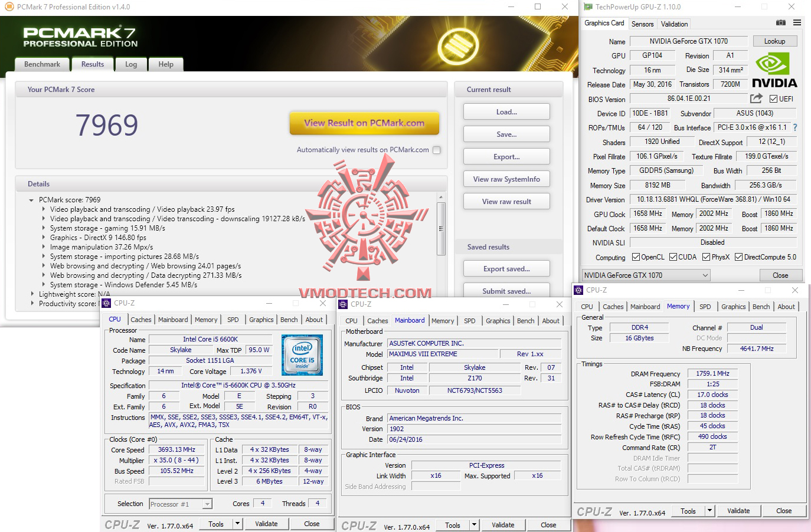Screen dimensions: 811x532
Task: Open the Benchmark tab in PCMark 7
Action: 41,64
